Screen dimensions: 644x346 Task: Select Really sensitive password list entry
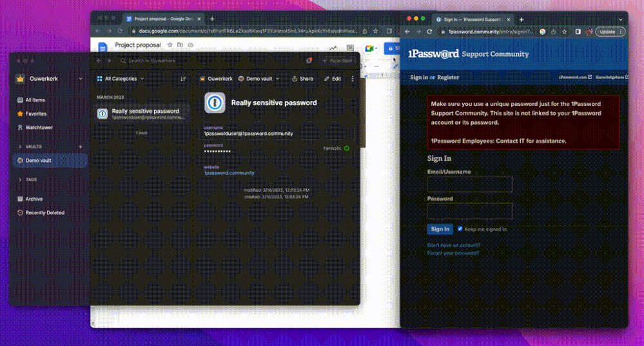point(141,114)
